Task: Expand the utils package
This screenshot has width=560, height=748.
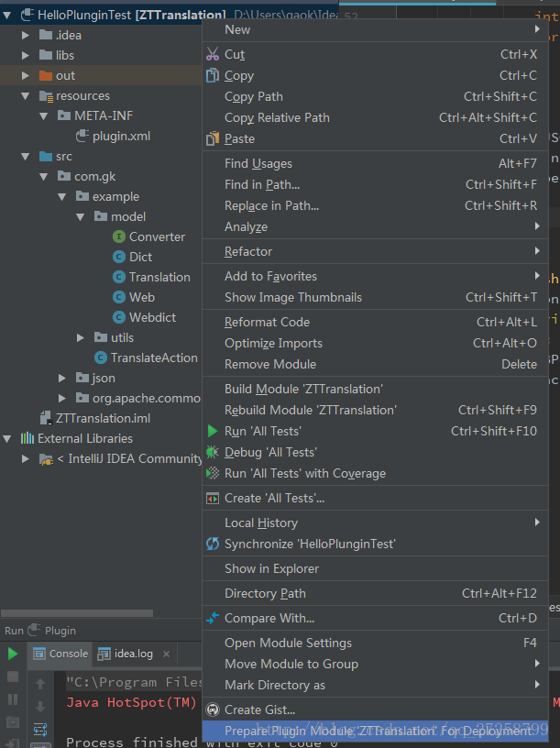Action: [80, 337]
